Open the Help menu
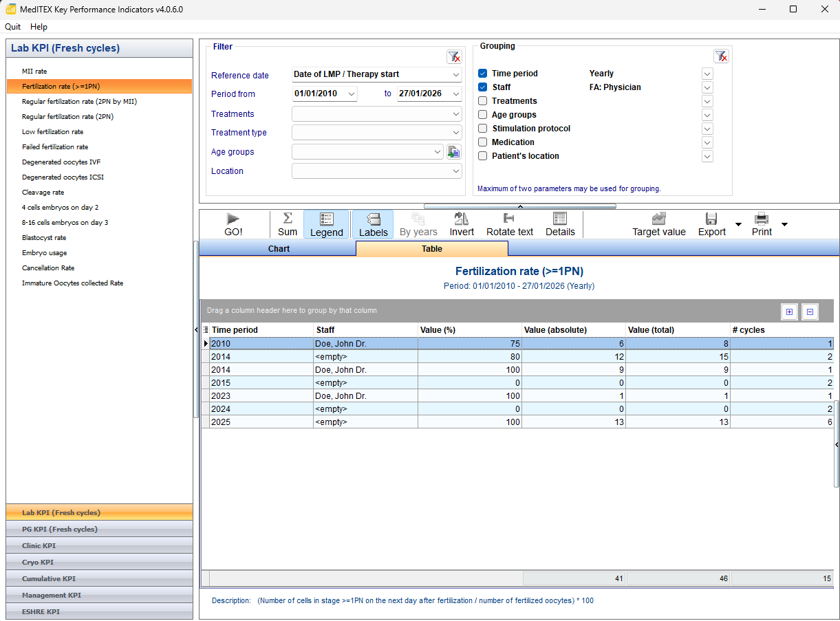 [x=39, y=27]
